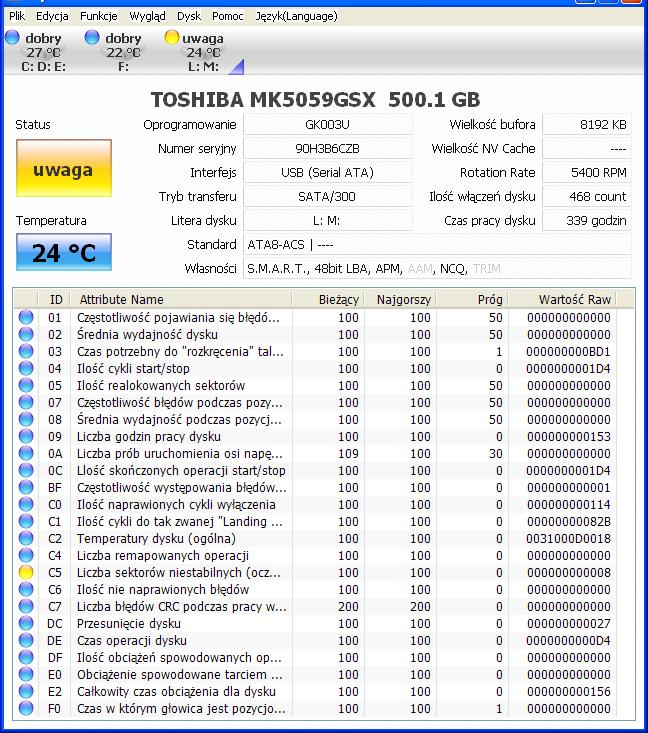Screen dimensions: 648x733
Task: Click the GK003U firmware field
Action: [327, 125]
